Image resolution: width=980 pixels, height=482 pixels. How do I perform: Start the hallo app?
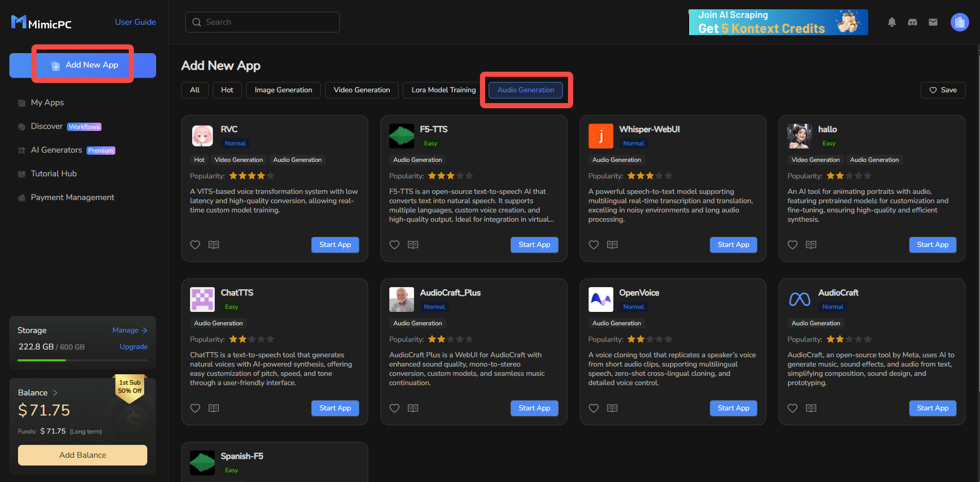[x=933, y=245]
